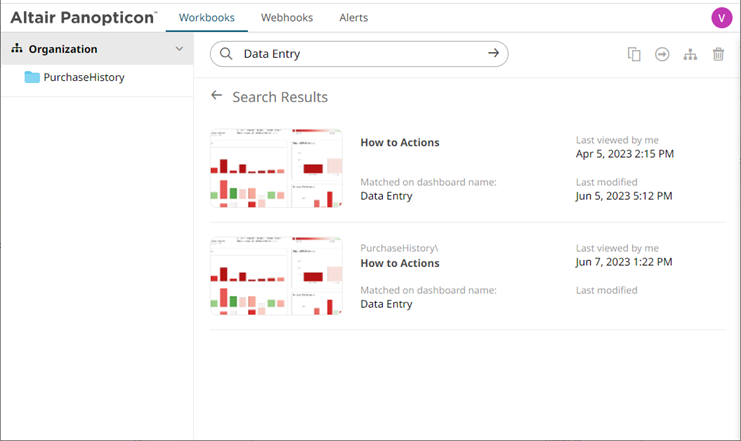Click the organization hierarchy toolbar icon

pyautogui.click(x=690, y=54)
